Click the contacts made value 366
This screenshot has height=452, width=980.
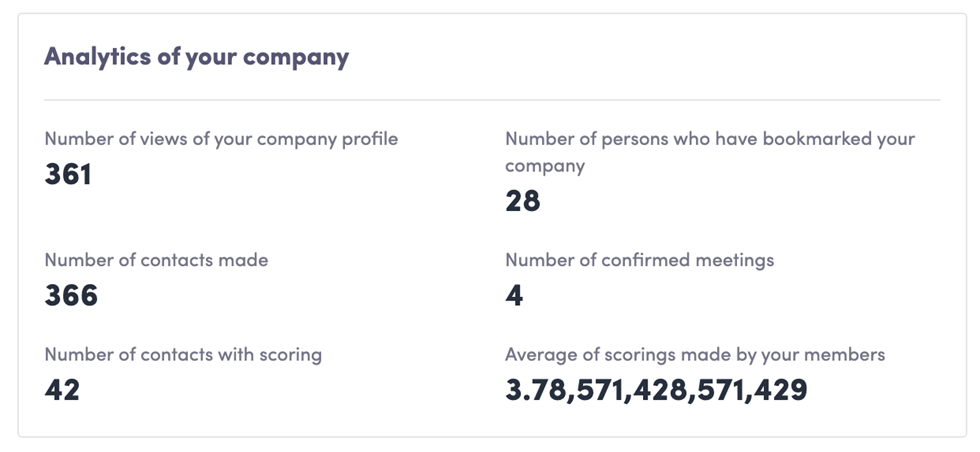71,296
